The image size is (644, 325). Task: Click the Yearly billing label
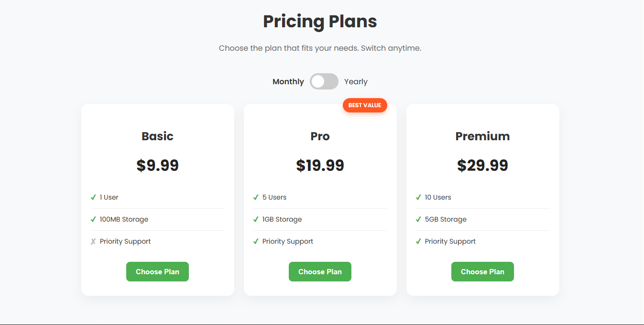(x=356, y=81)
